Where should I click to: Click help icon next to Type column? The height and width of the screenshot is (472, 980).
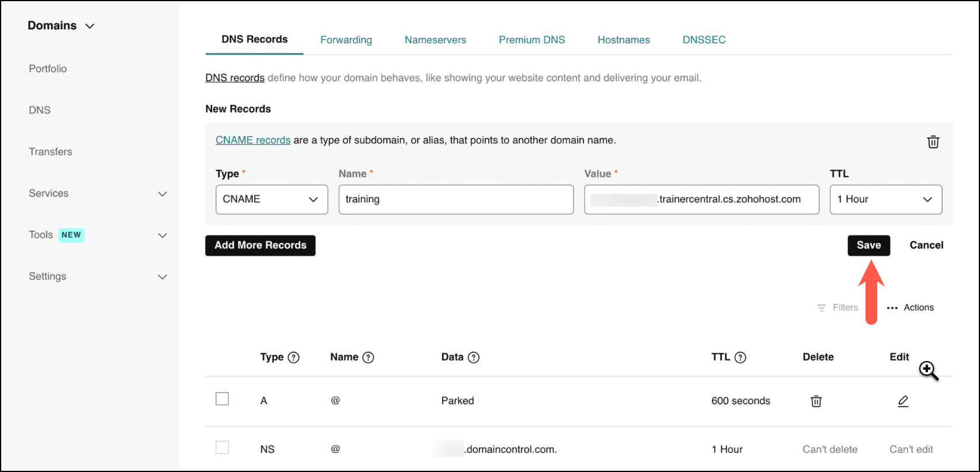tap(294, 358)
